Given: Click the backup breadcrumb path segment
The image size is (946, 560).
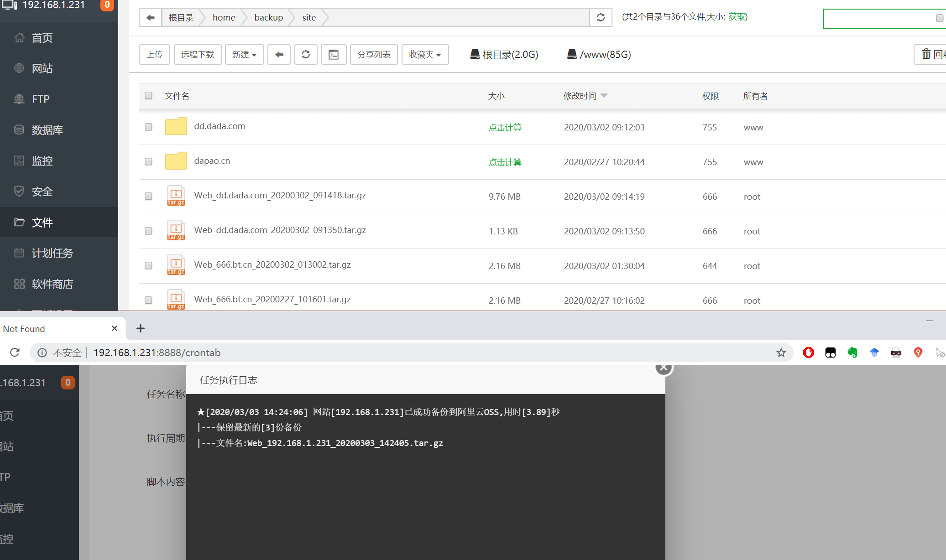Looking at the screenshot, I should [x=268, y=18].
